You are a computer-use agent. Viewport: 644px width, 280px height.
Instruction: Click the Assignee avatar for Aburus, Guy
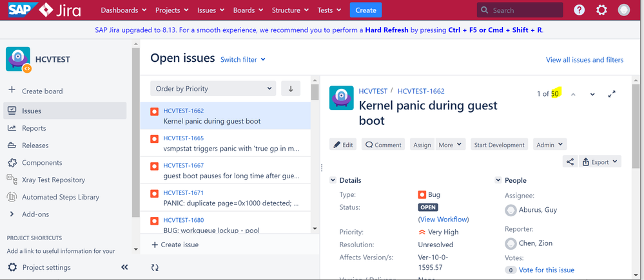511,210
